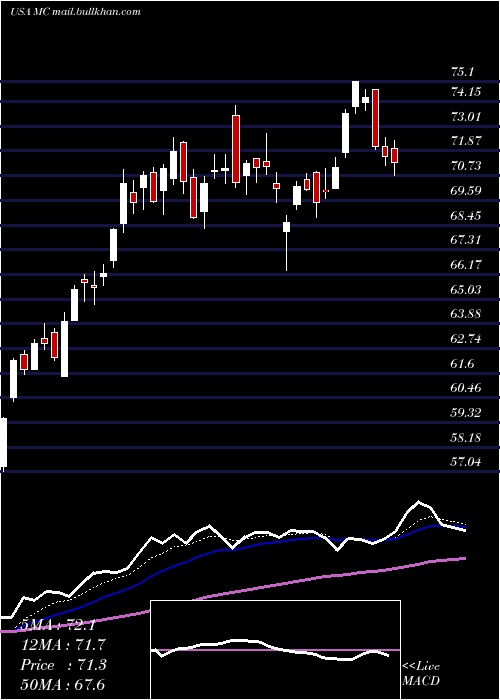500x700 pixels.
Task: Click the 61.6 price axis label
Action: (x=462, y=364)
